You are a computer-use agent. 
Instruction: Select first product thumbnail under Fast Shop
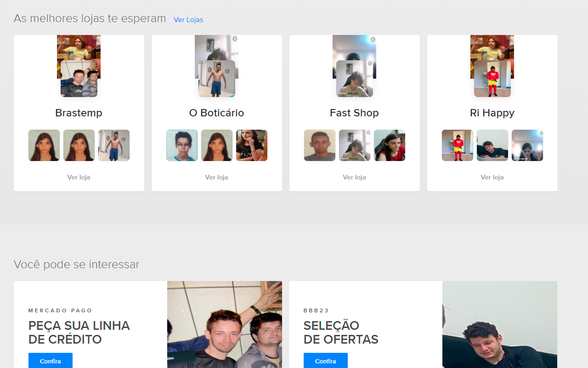[x=320, y=145]
